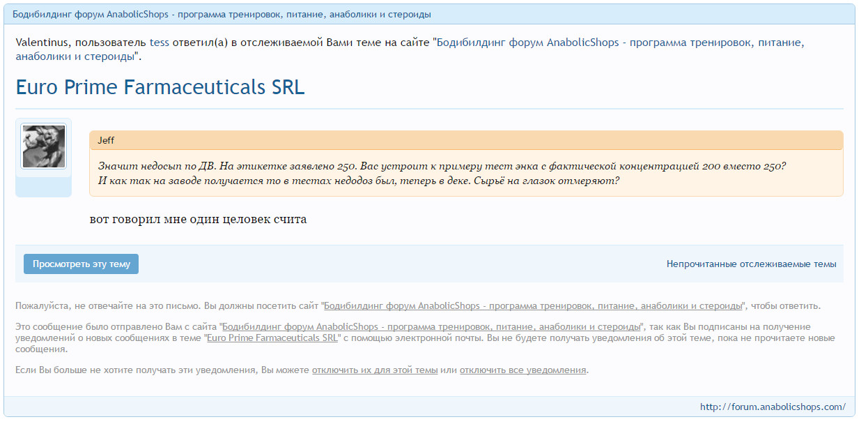Open forum name link in top header bar
This screenshot has height=424, width=868.
(222, 14)
